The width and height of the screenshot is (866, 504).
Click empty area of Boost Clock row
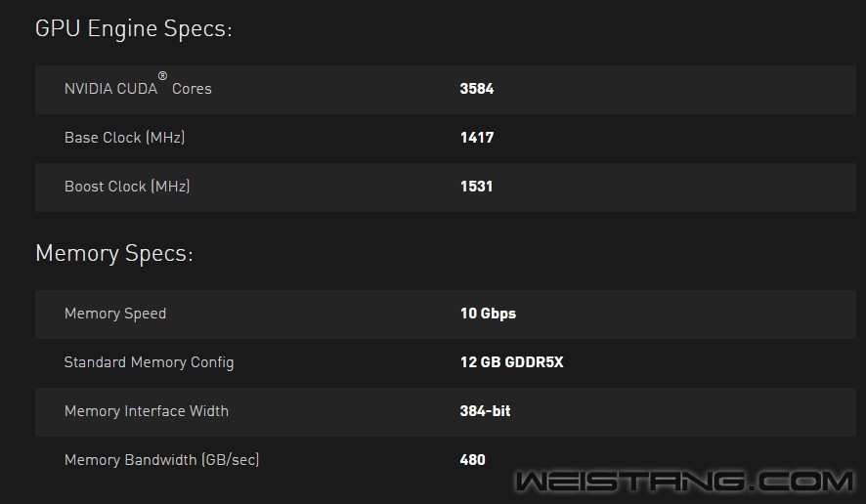(673, 188)
